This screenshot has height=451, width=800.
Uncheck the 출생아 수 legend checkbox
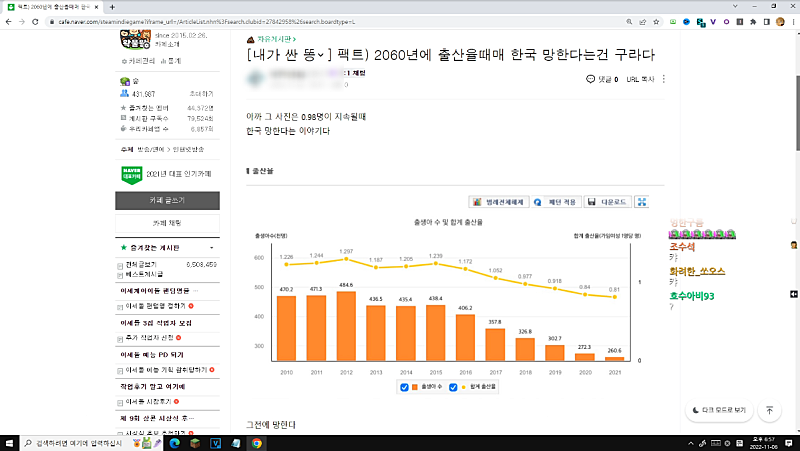pos(404,388)
